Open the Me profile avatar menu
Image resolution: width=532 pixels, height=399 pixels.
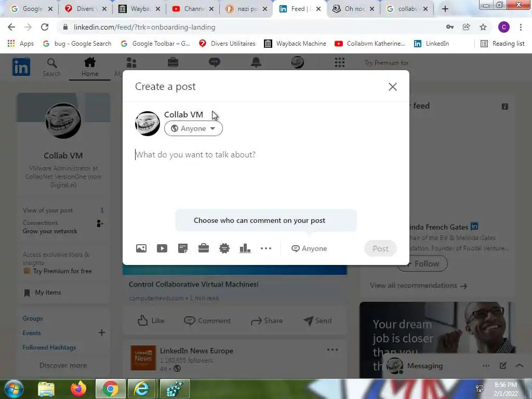(298, 62)
